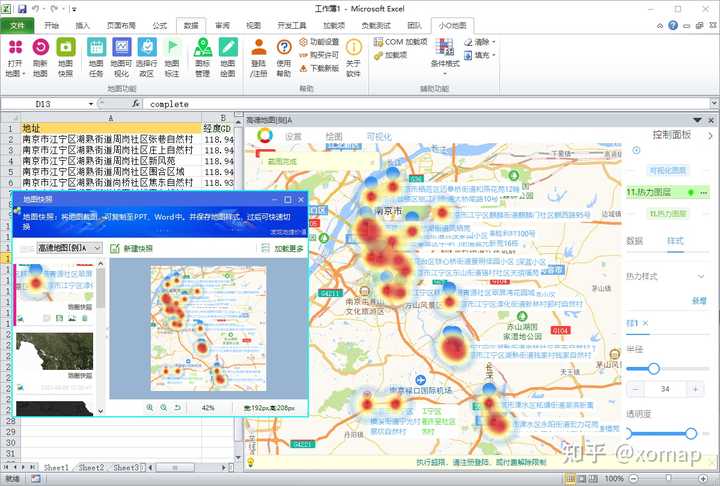Screen dimensions: 720x486
Task: Open 功能设置 function settings
Action: click(319, 42)
